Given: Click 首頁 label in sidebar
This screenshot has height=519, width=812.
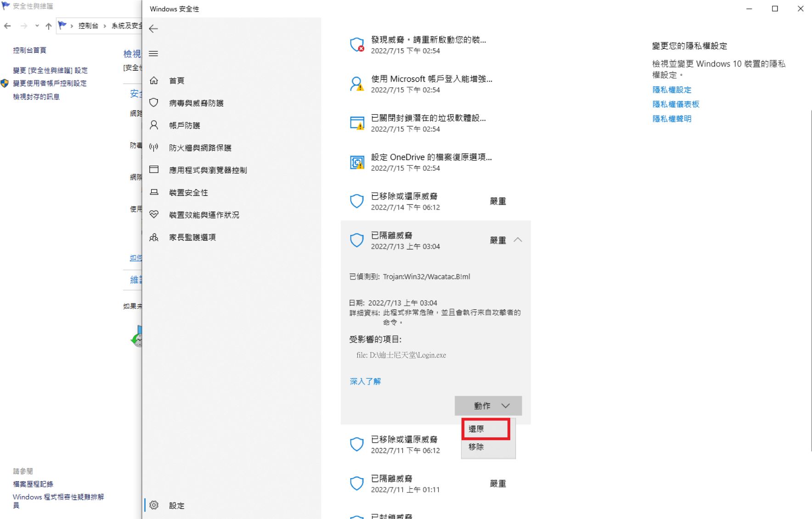Looking at the screenshot, I should pyautogui.click(x=177, y=80).
